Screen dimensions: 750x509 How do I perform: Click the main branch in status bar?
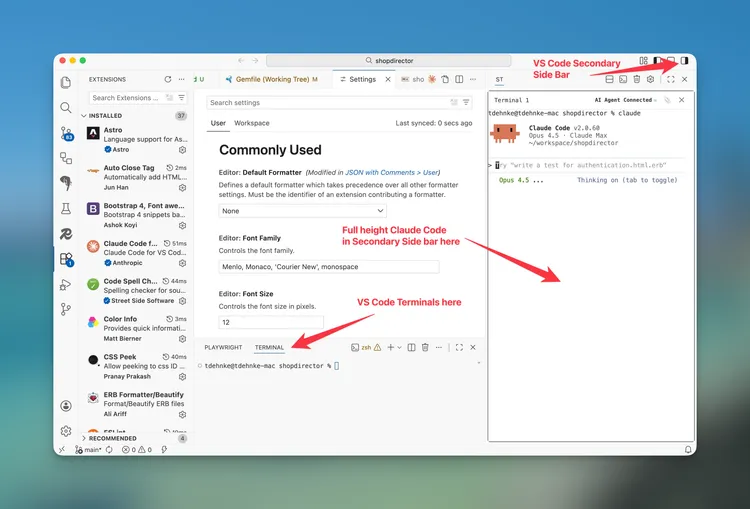pyautogui.click(x=89, y=450)
